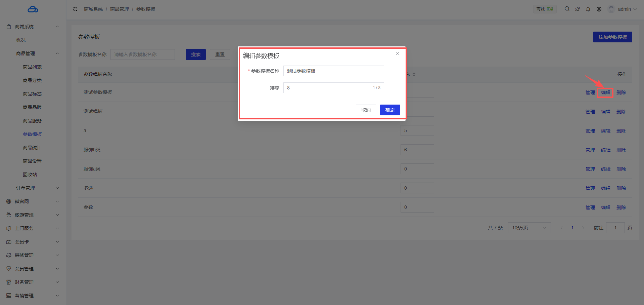Close the 编辑参数模板 dialog with the X

pos(398,53)
